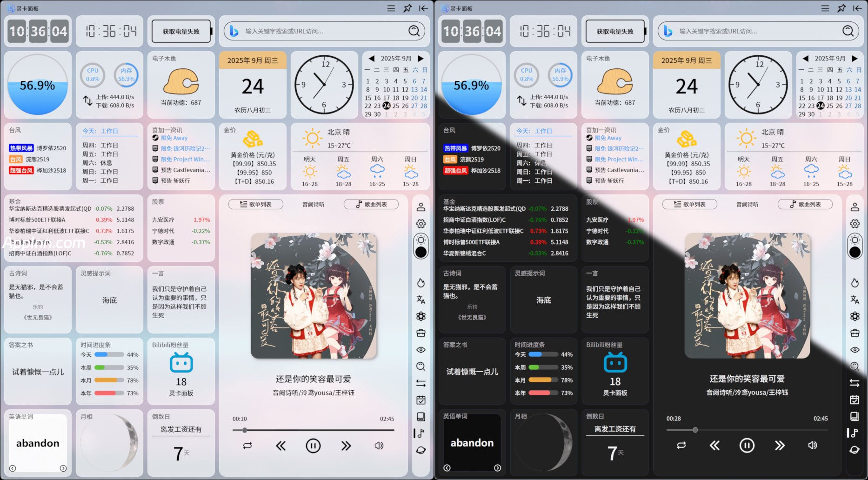Click the 获取电量失败 battery retry button
Screen dimensions: 868x480
click(181, 31)
